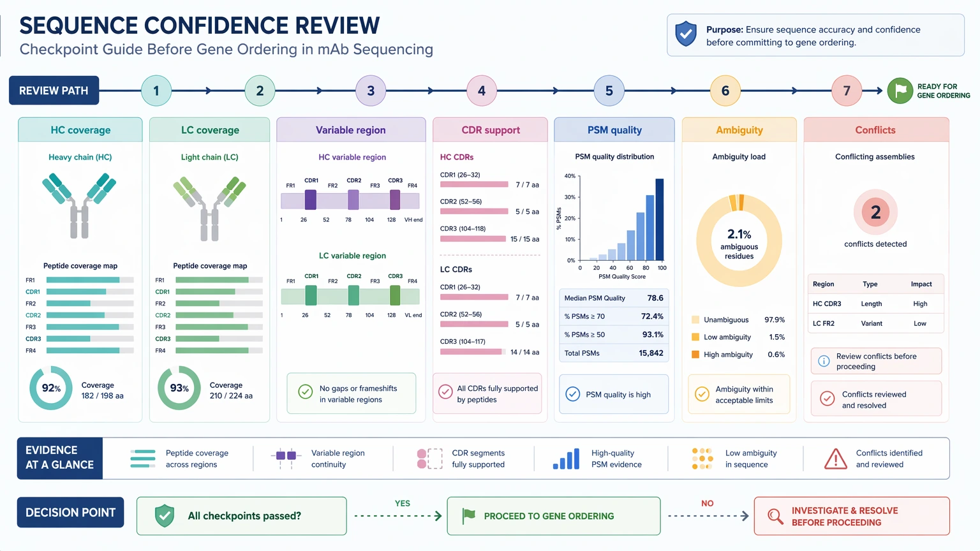Click the HC variable region CDR2 block
980x551 pixels.
click(x=353, y=200)
